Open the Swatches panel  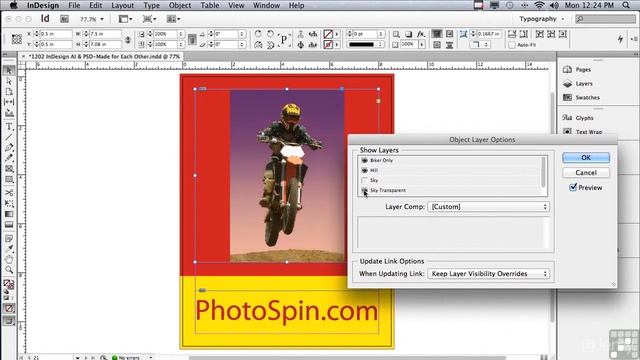581,97
